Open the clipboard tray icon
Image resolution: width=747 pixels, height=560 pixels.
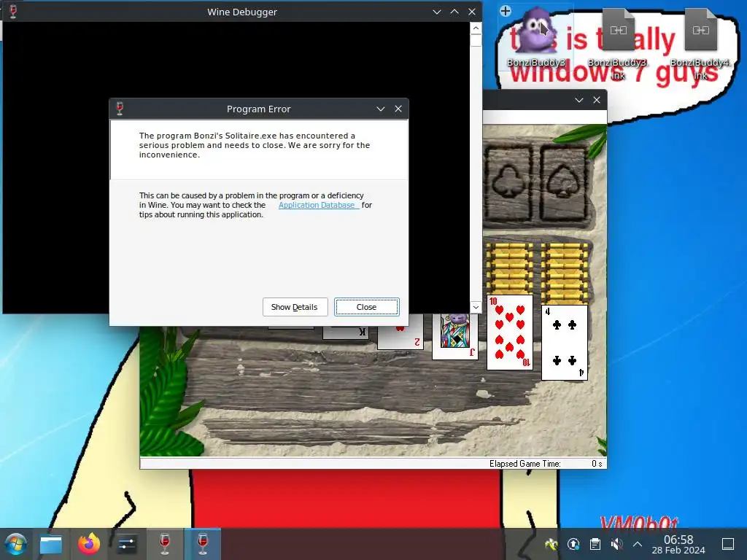[x=595, y=544]
